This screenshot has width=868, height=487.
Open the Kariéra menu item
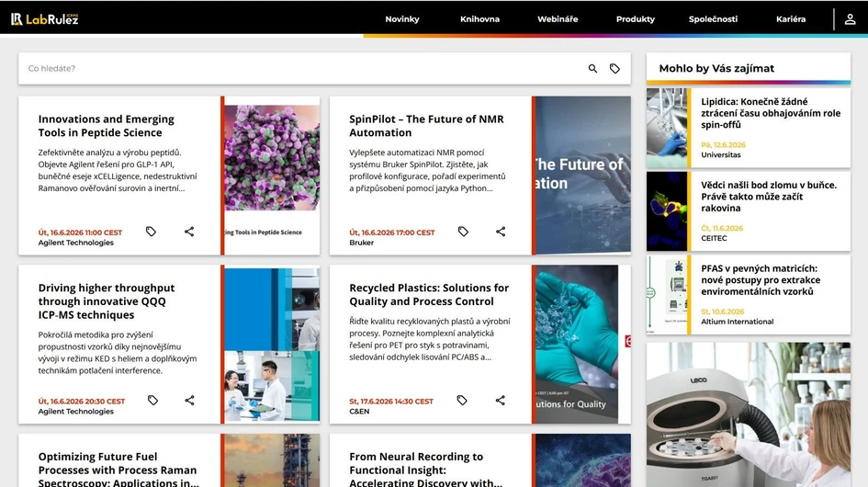click(x=791, y=19)
